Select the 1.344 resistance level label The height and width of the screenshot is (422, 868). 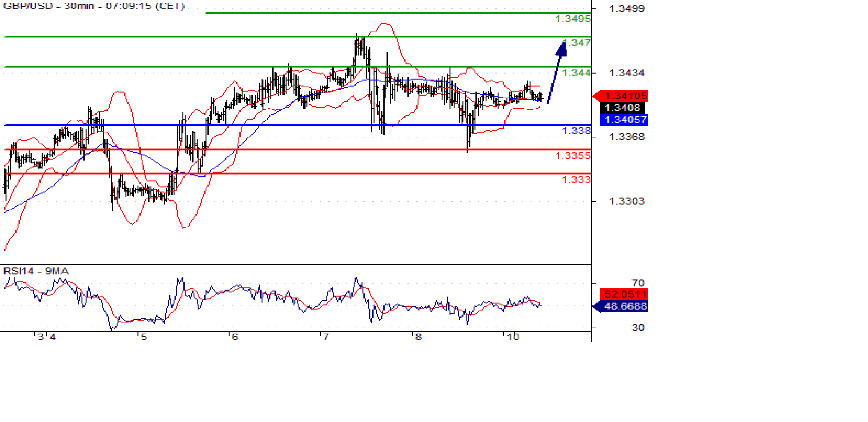click(576, 73)
